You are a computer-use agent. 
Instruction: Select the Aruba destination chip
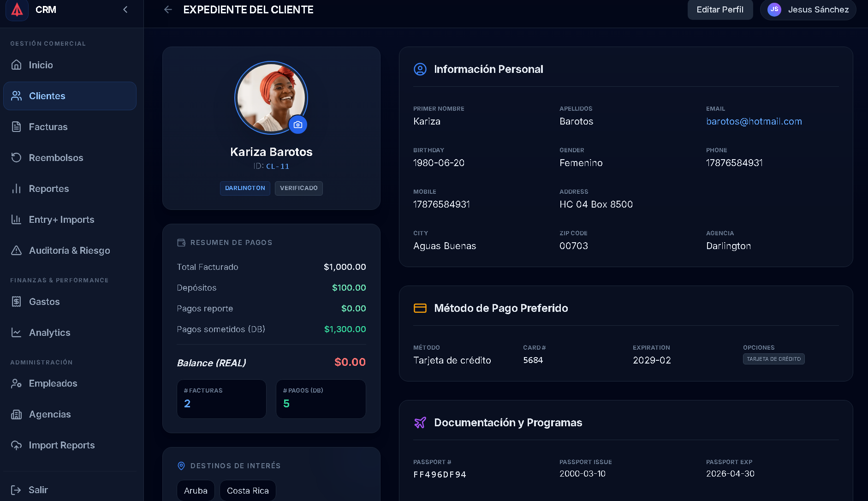(x=196, y=490)
